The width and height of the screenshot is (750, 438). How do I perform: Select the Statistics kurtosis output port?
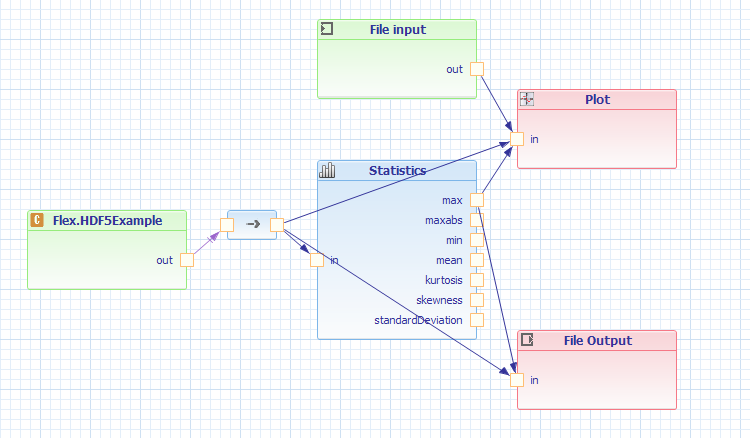coord(477,280)
